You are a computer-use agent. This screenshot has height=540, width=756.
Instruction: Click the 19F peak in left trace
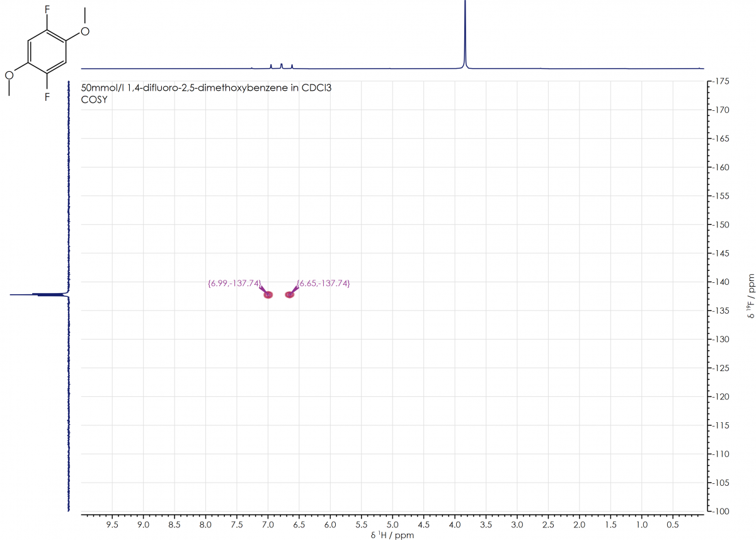tap(38, 294)
